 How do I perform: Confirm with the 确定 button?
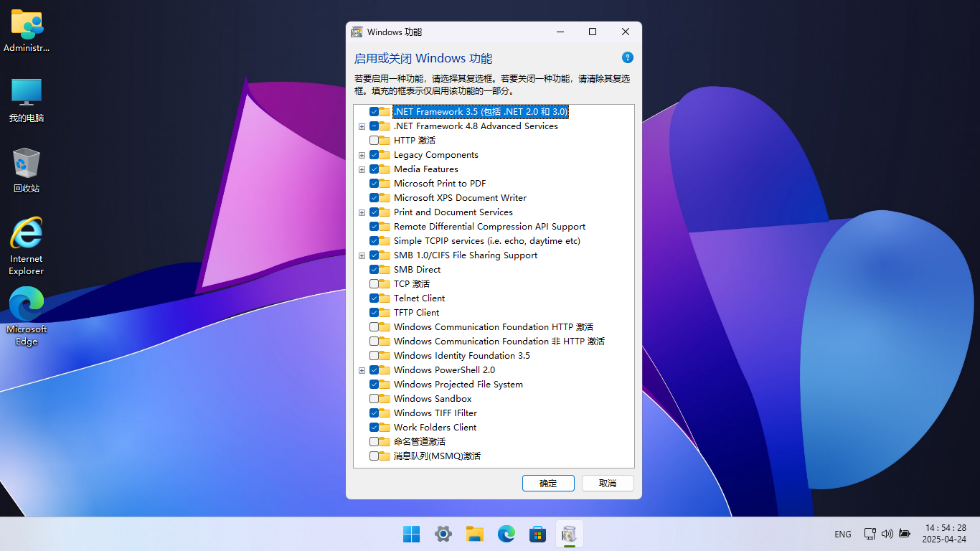tap(548, 483)
